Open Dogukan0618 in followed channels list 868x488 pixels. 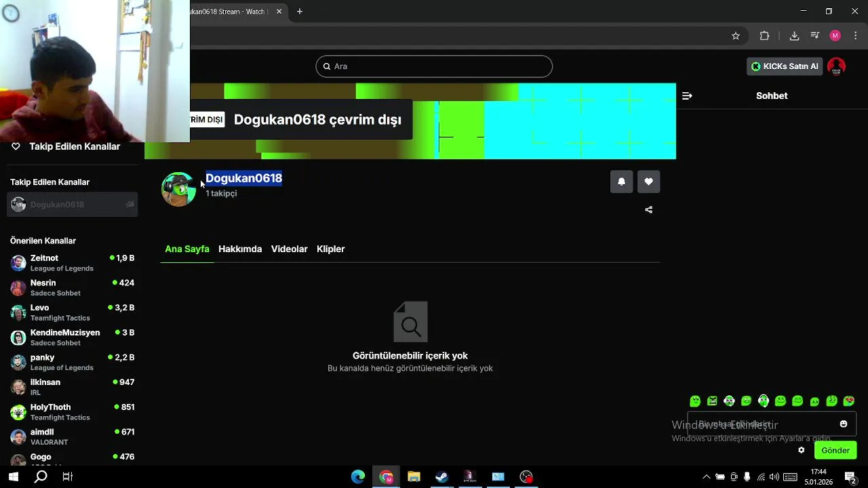(x=73, y=205)
